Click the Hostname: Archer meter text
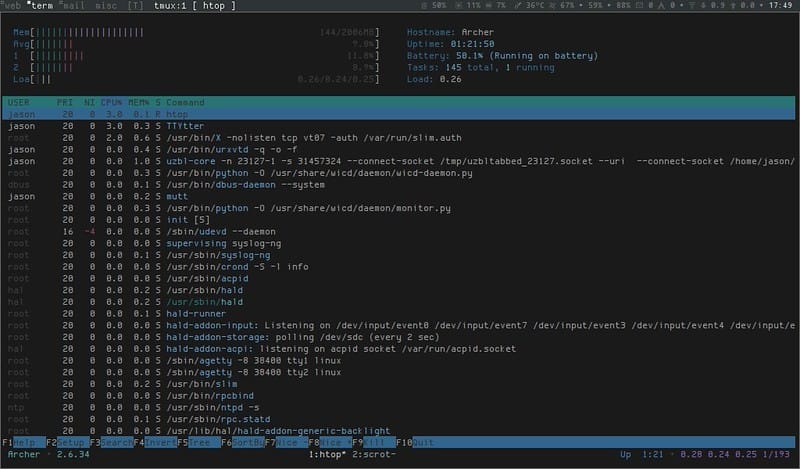The image size is (800, 469). click(x=450, y=32)
